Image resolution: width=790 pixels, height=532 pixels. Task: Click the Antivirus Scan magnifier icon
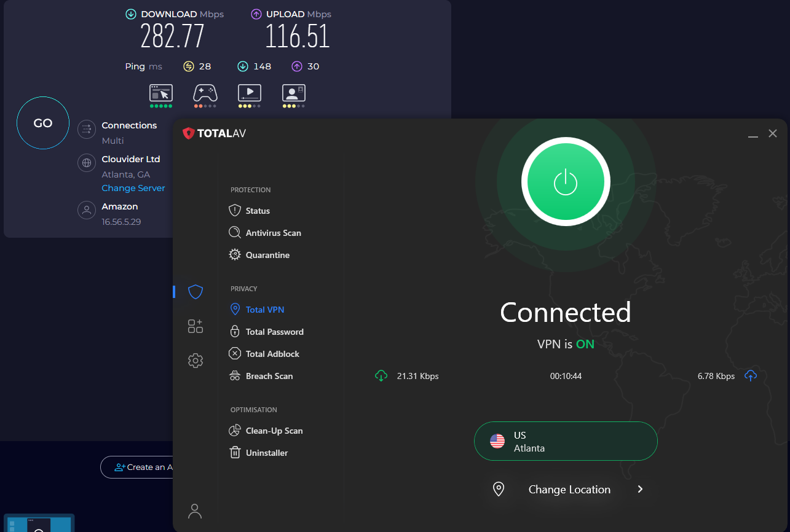pos(234,233)
